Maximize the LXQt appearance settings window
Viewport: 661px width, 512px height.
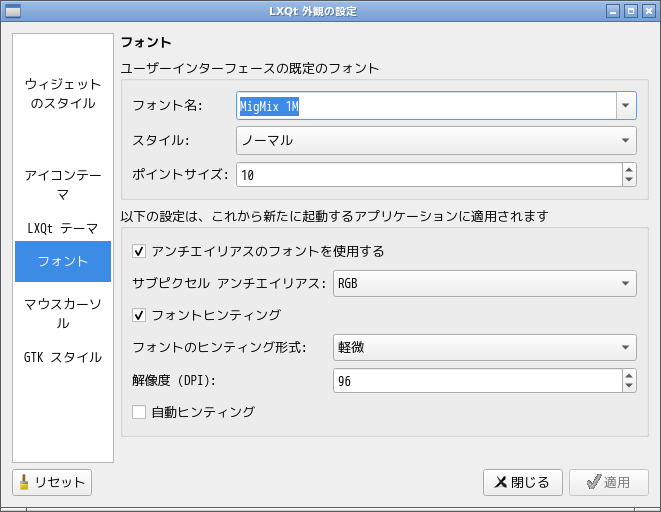tap(630, 11)
